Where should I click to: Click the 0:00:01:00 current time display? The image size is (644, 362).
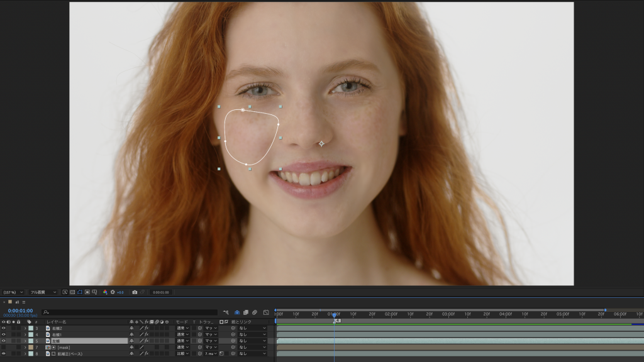pyautogui.click(x=20, y=310)
